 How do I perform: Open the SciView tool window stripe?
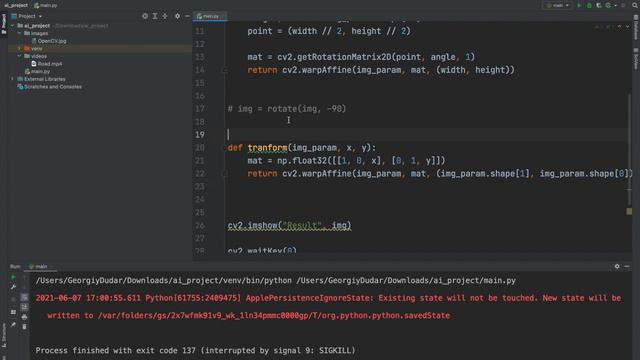[x=636, y=58]
